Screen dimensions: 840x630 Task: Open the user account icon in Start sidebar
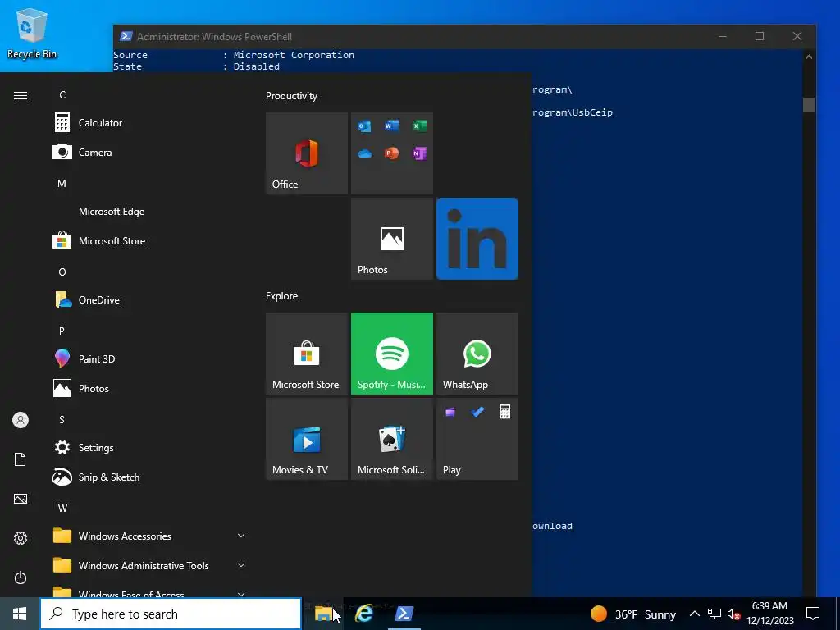point(21,420)
